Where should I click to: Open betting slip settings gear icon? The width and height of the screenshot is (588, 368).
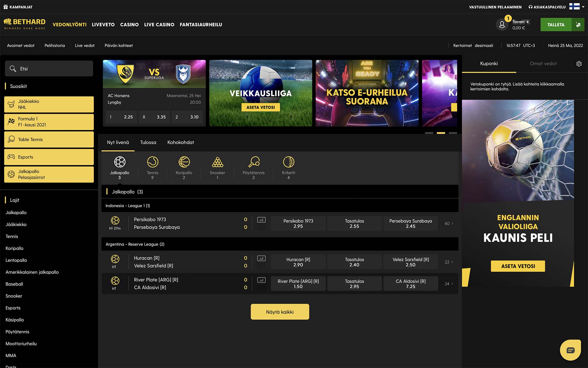pyautogui.click(x=579, y=64)
